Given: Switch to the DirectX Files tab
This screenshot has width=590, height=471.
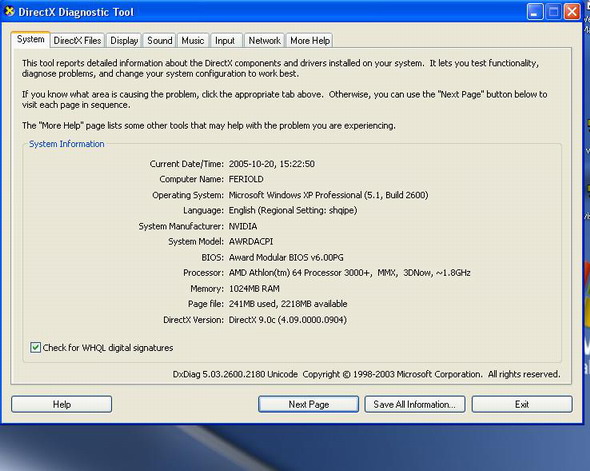Looking at the screenshot, I should pyautogui.click(x=78, y=41).
